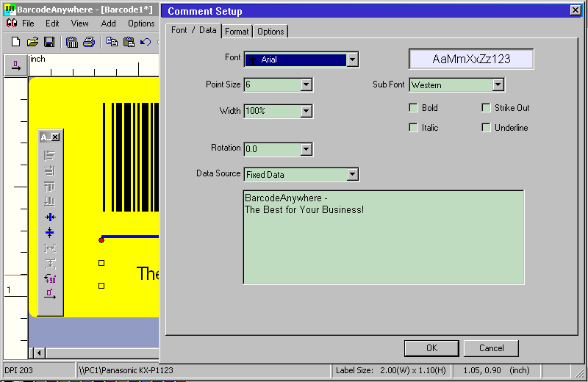Click the BarcodeAnywhere app icon in menu bar
This screenshot has height=382, width=588.
12,24
